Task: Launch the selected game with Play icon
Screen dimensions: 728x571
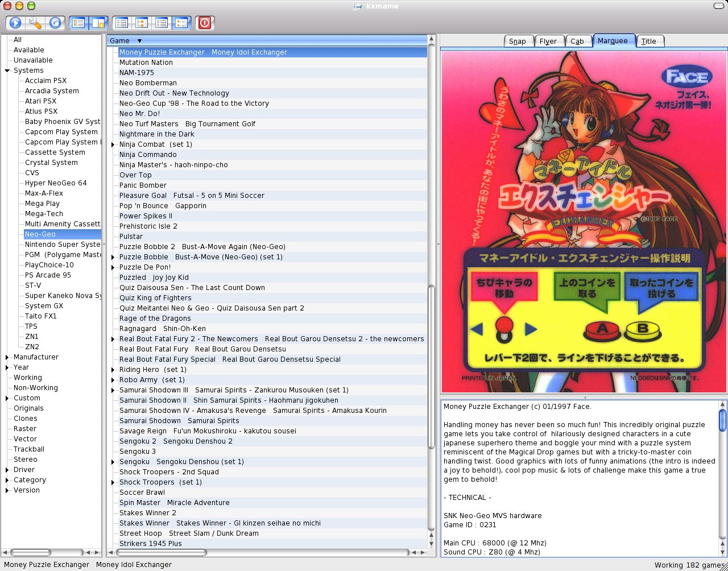Action: 15,23
